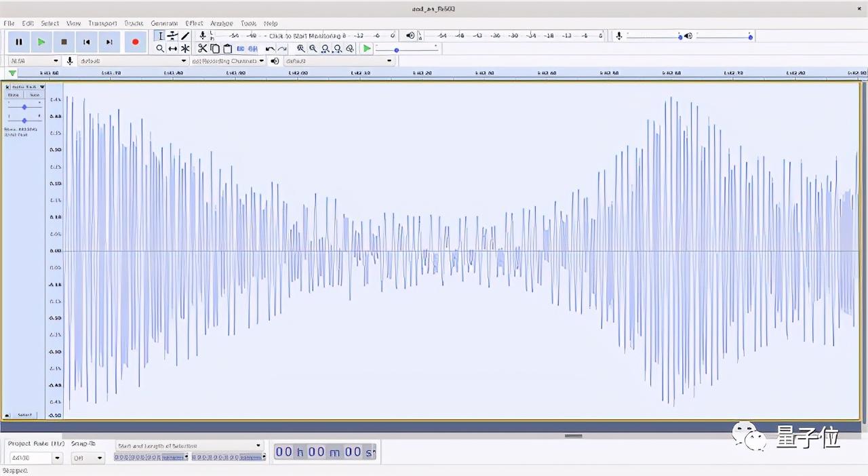Expand the Snap-To dropdown

[x=89, y=458]
